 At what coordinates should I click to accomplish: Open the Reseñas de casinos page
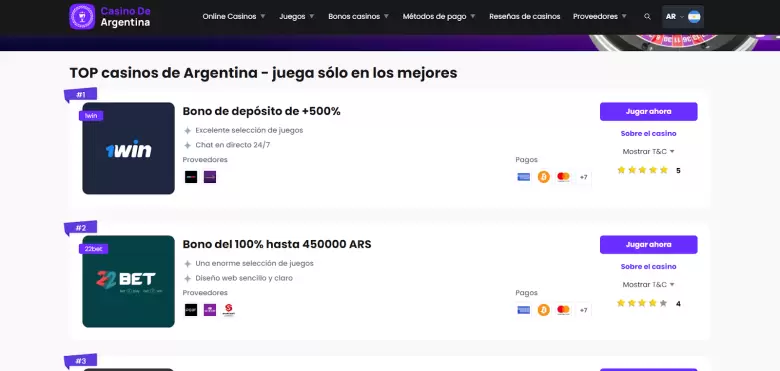click(x=524, y=16)
